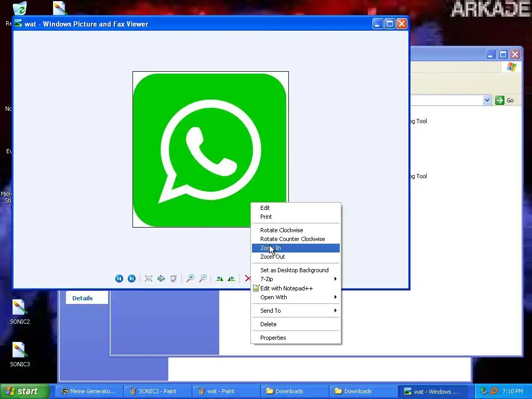Click the green network tray icon

[484, 391]
